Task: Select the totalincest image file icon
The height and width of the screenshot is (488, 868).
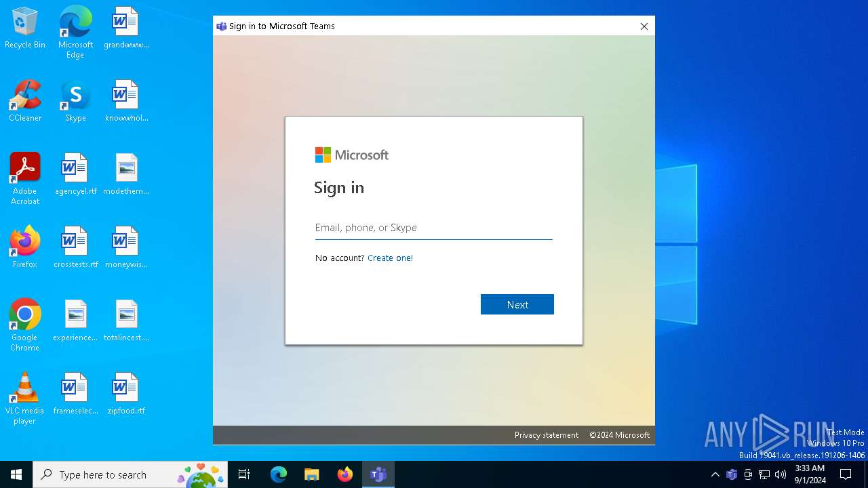Action: point(126,321)
